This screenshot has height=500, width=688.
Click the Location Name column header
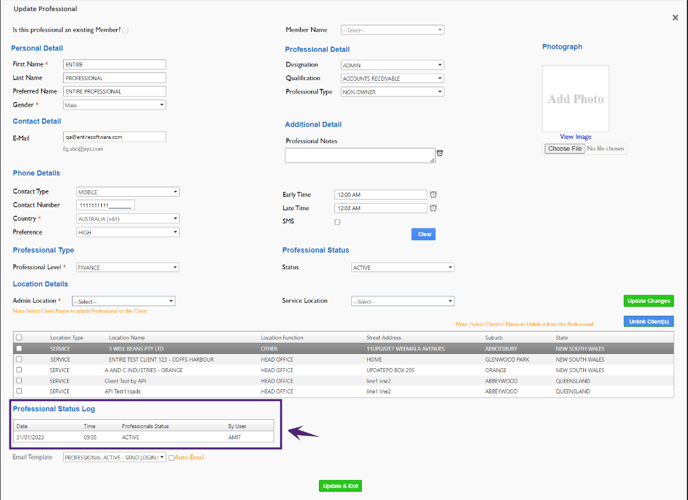click(x=127, y=338)
